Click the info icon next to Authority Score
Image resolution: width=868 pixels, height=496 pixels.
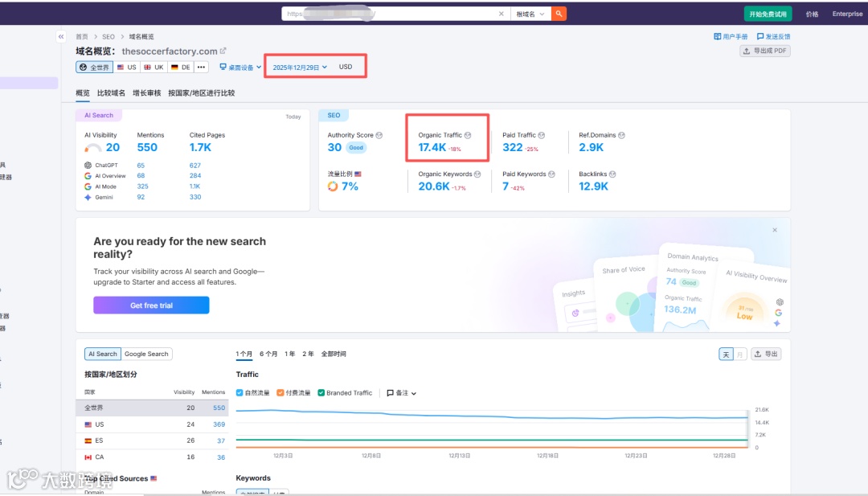[379, 135]
